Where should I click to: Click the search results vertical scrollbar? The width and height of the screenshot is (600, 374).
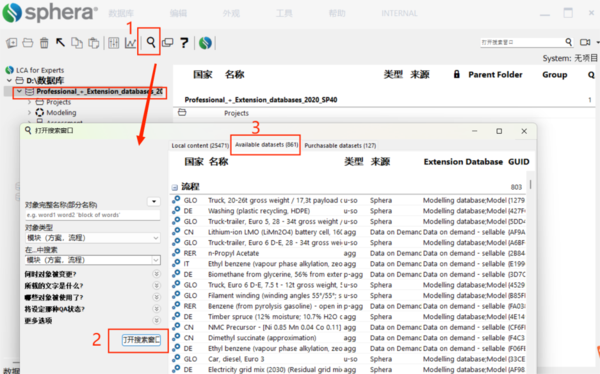tap(530, 184)
